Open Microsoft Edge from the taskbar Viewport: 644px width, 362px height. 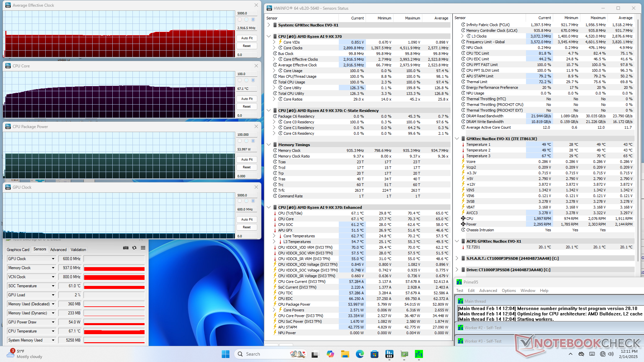click(x=360, y=354)
